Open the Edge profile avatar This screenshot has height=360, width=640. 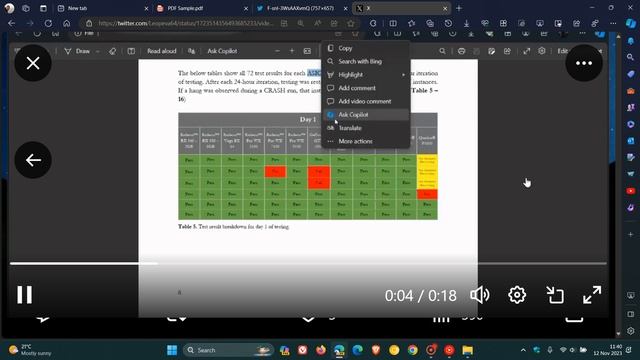9,8
